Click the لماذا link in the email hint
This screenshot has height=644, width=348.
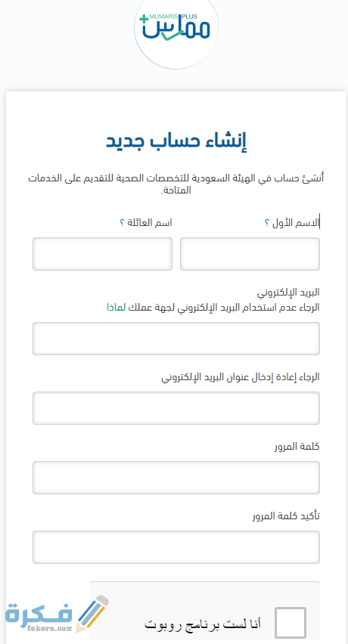point(116,308)
